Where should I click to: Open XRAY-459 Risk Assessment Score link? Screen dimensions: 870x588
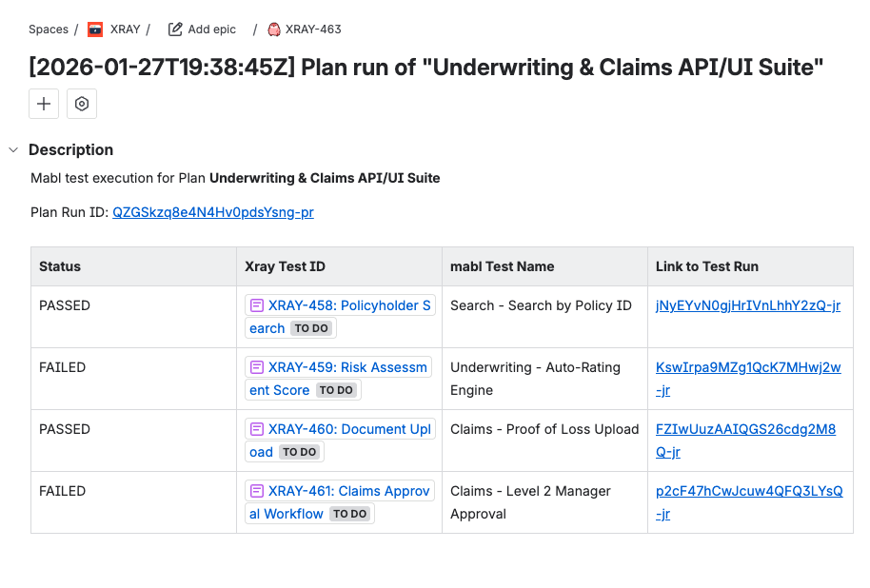point(346,367)
